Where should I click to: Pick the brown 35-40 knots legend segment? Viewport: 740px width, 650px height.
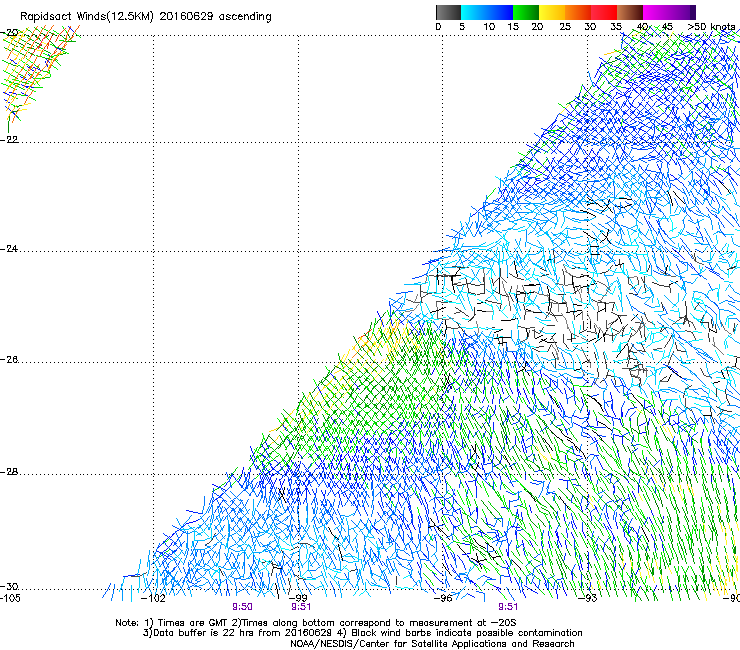630,12
